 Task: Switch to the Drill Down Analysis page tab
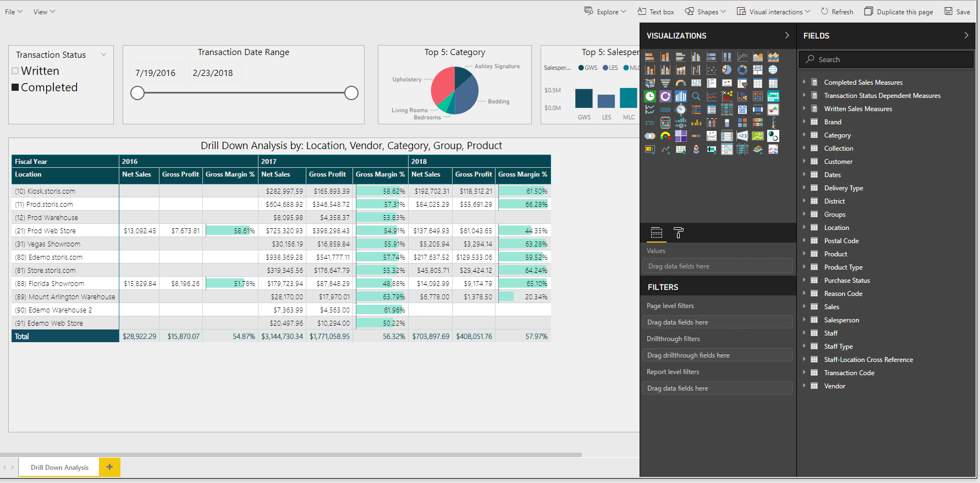click(x=59, y=467)
